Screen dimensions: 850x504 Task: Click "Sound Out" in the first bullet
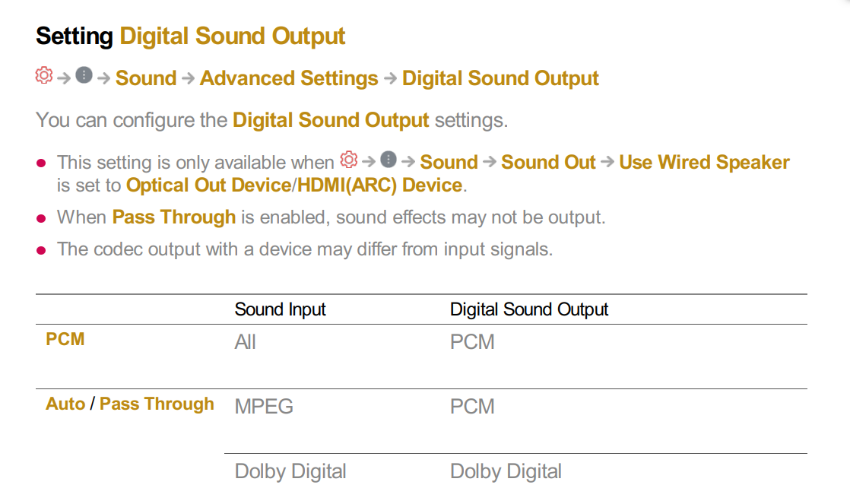click(x=548, y=163)
